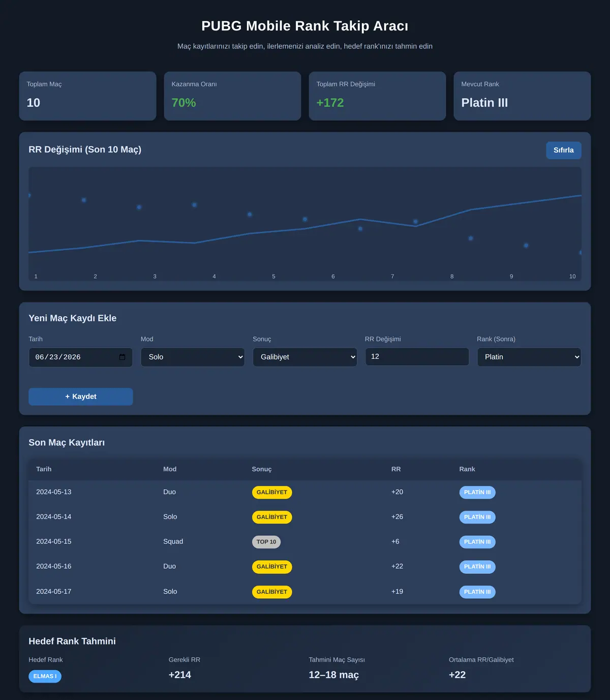Click the 70% Kazanma Oranı value

(x=184, y=103)
